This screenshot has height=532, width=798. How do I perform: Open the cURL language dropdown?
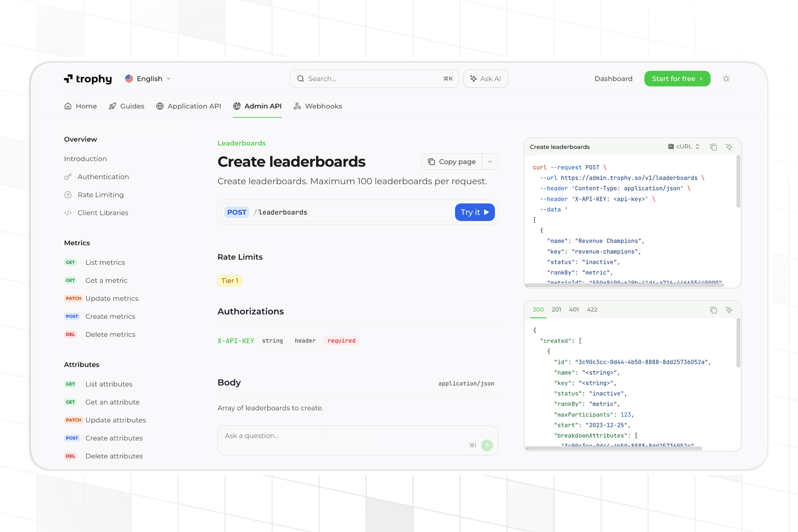pyautogui.click(x=684, y=146)
